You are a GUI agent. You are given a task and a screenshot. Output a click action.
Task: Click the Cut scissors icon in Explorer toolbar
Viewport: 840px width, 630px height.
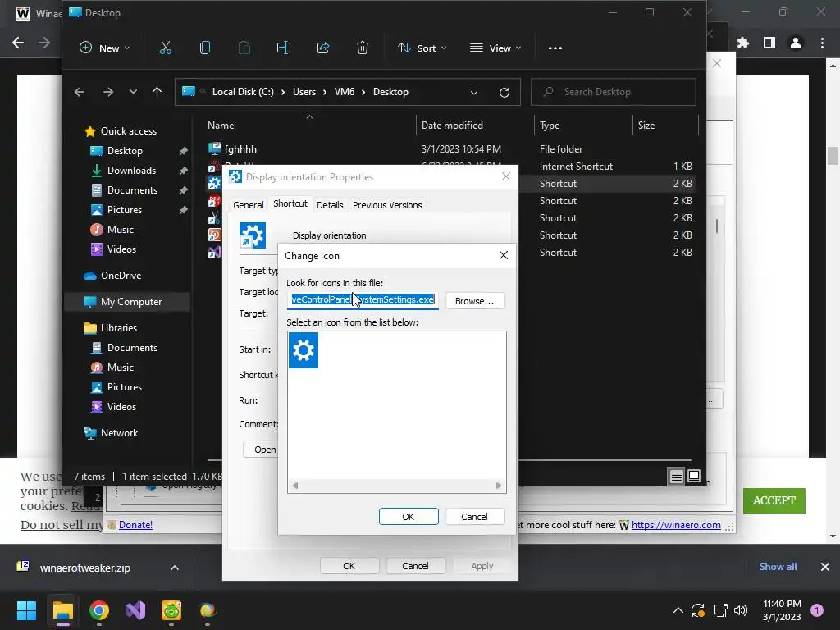(166, 48)
